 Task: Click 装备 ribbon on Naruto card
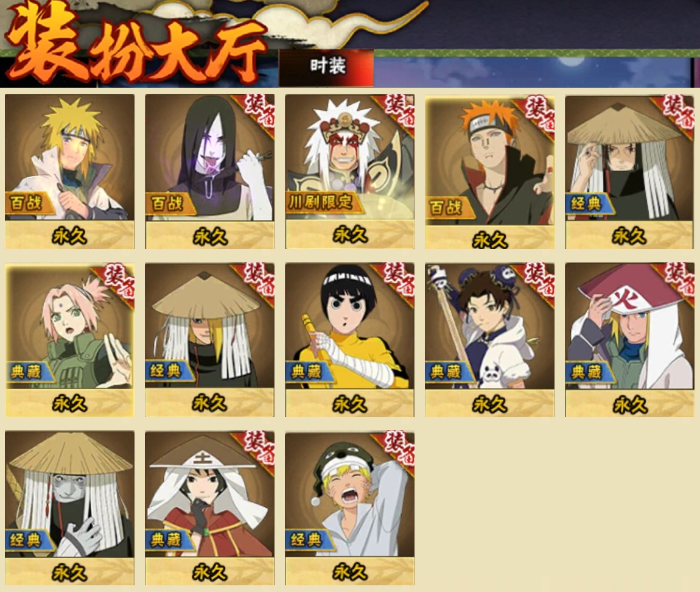399,447
